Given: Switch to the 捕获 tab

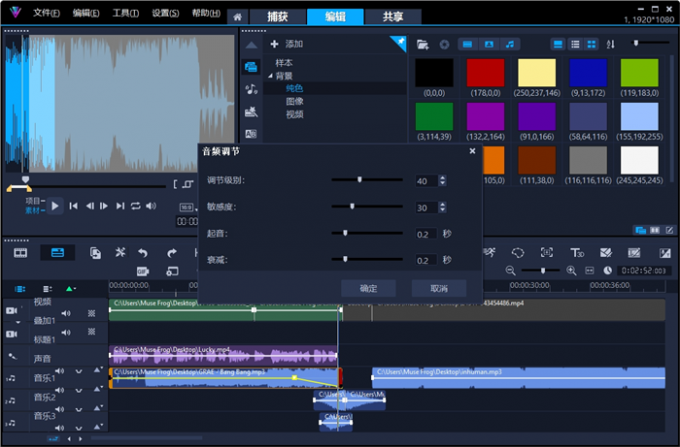Looking at the screenshot, I should point(278,16).
